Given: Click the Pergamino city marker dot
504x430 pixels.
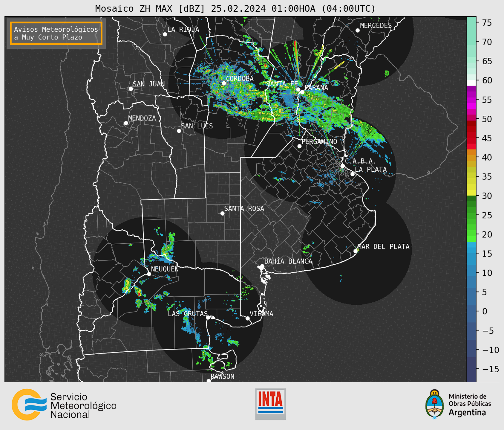Looking at the screenshot, I should pos(299,146).
